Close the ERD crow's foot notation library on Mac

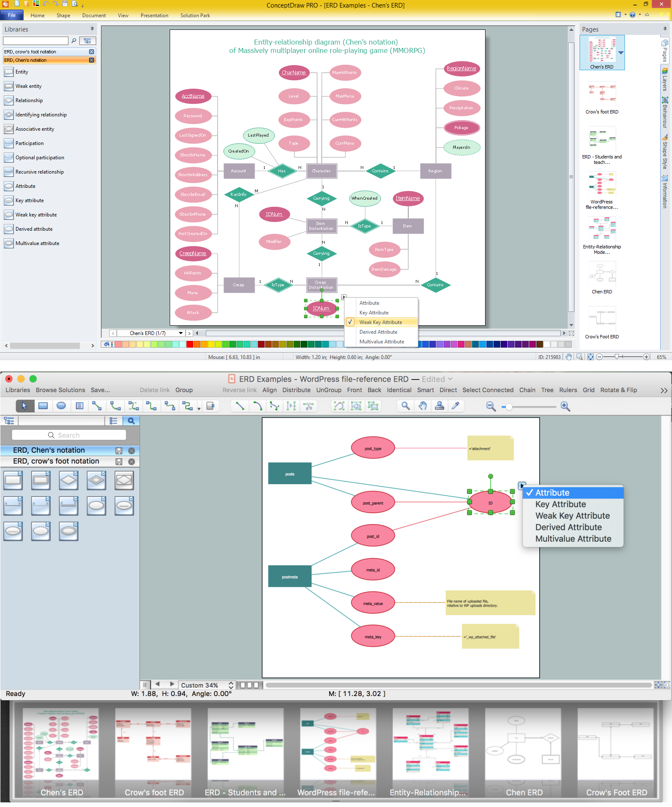(131, 462)
